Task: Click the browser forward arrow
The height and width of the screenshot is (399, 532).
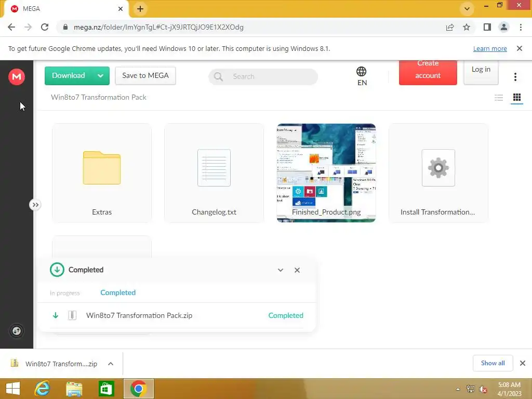Action: coord(28,27)
